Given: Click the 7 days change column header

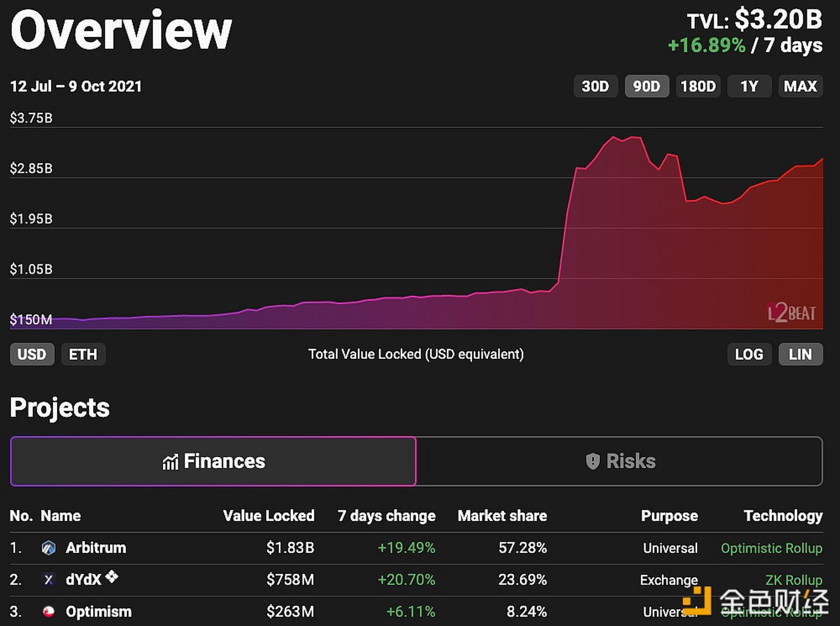Looking at the screenshot, I should (387, 516).
